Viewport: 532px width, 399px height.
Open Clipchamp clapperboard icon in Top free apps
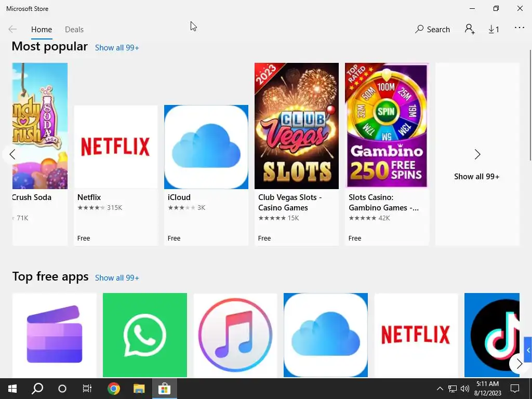pyautogui.click(x=55, y=335)
